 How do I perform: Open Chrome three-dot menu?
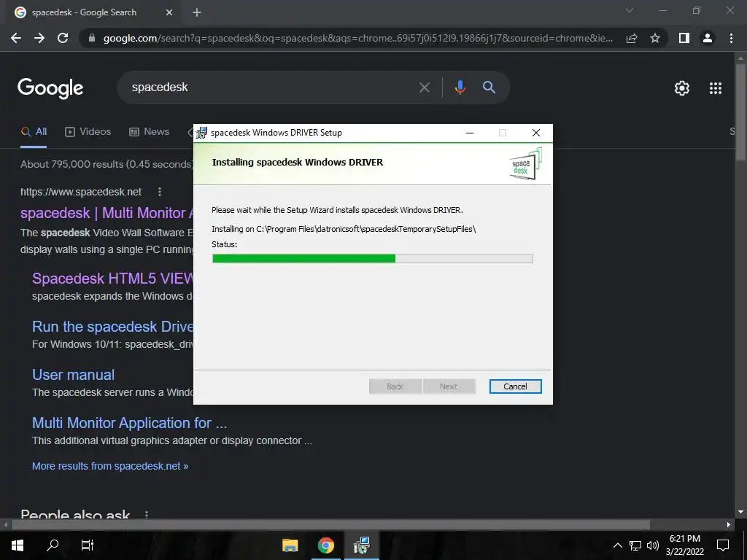(x=731, y=38)
